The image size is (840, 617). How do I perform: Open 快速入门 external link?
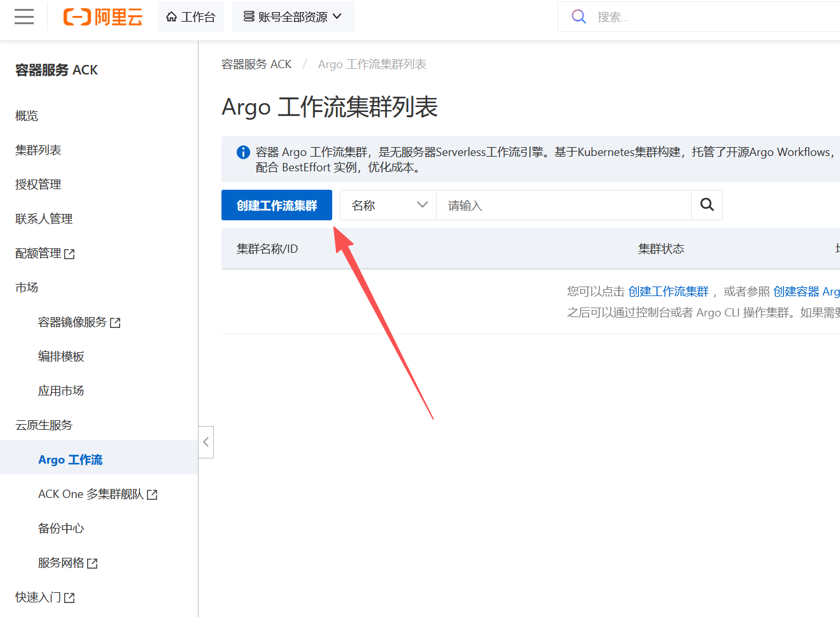pos(45,597)
